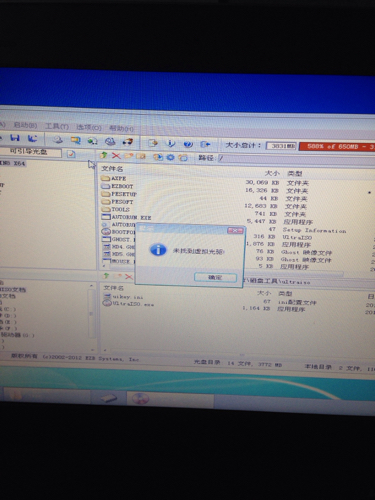Click the local tree scroll-up arrow
This screenshot has height=500, width=375.
point(91,286)
